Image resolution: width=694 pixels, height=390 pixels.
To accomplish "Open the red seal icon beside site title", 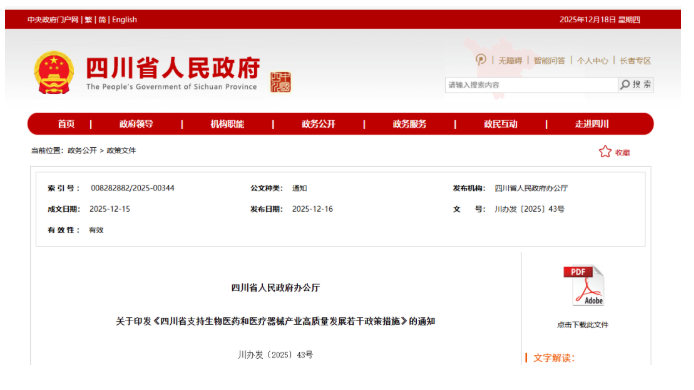I will tap(281, 82).
